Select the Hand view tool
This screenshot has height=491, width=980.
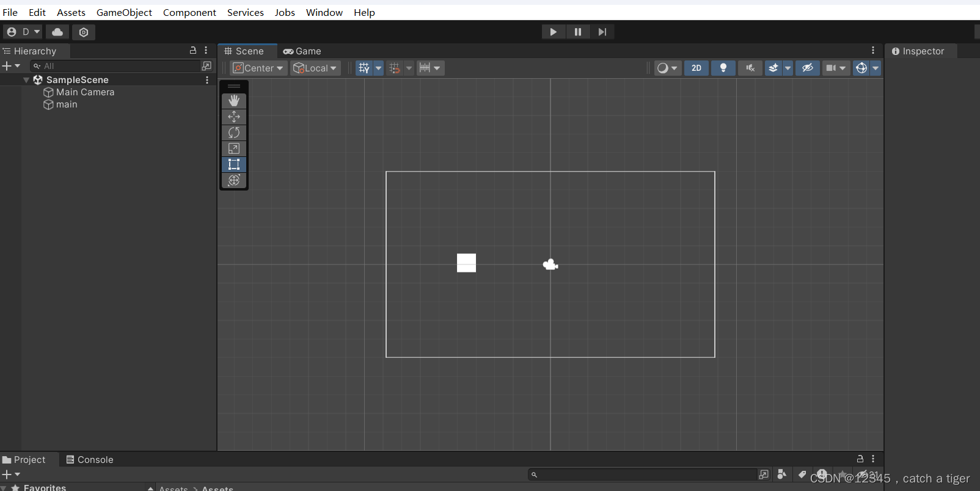click(x=234, y=101)
